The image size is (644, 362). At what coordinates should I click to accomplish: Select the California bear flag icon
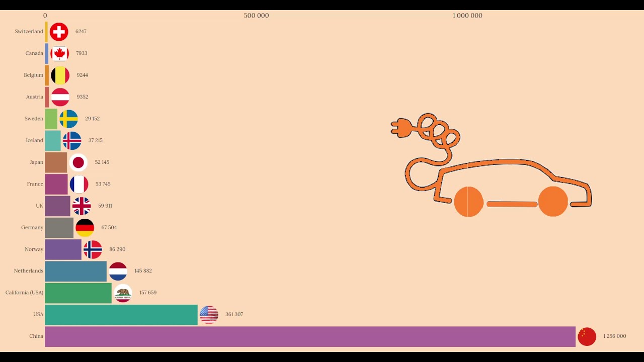coord(123,293)
